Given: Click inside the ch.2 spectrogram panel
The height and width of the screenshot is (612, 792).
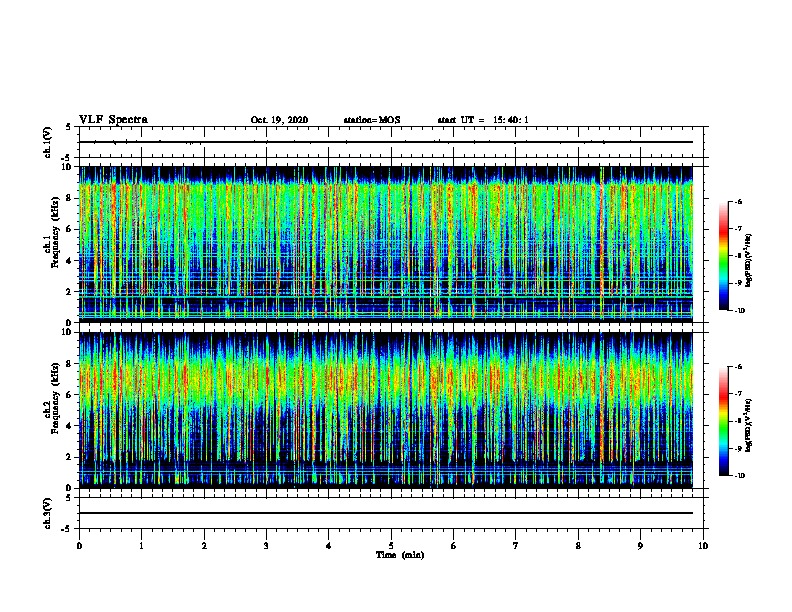Looking at the screenshot, I should [386, 410].
